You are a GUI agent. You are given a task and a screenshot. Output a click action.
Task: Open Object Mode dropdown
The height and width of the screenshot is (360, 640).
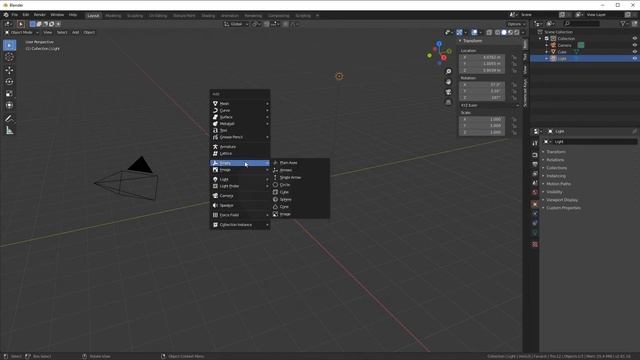[x=21, y=32]
